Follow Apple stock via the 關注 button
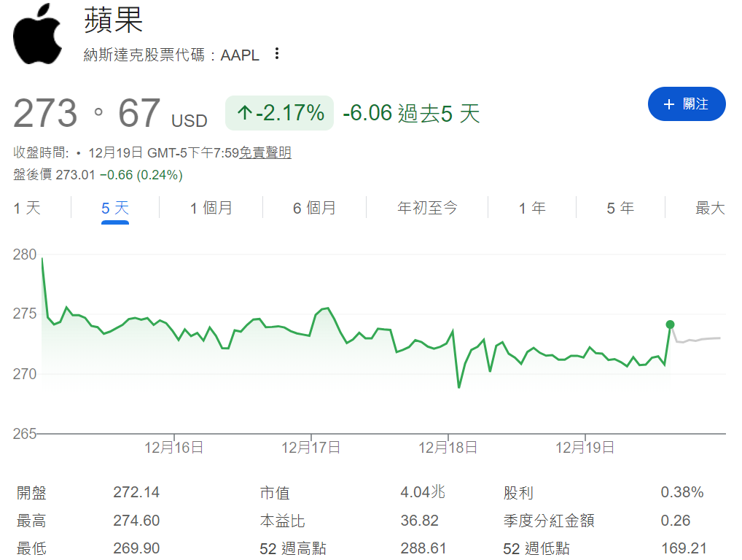 pos(687,104)
